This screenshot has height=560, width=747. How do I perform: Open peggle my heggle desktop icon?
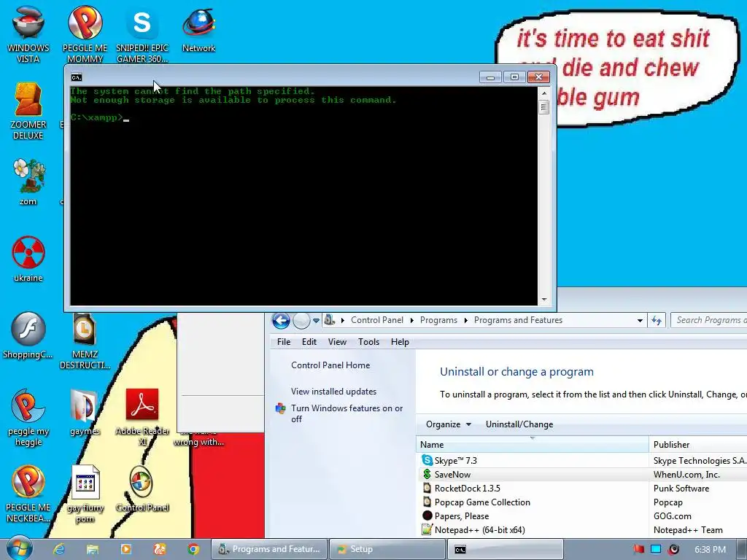tap(28, 416)
